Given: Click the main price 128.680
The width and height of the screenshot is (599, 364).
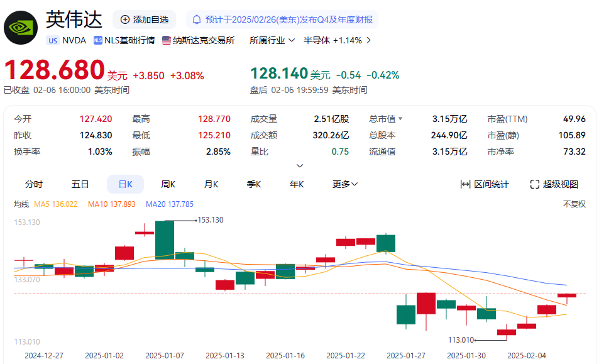Looking at the screenshot, I should pyautogui.click(x=54, y=70).
